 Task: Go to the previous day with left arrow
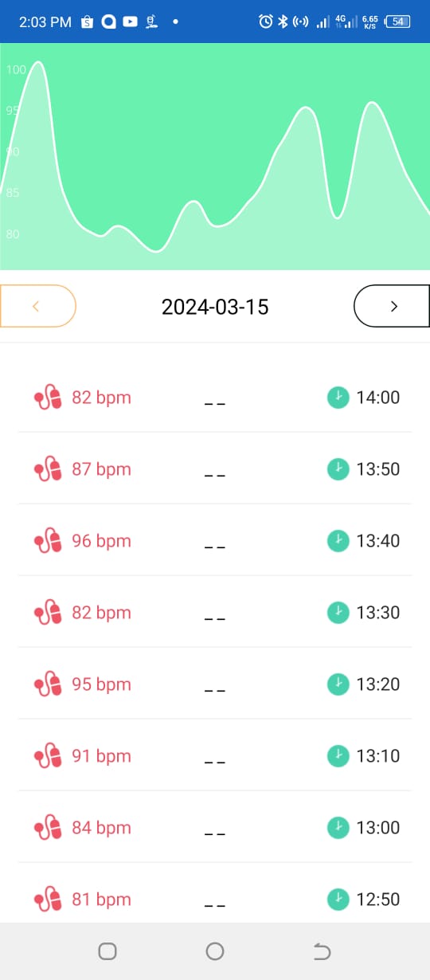(37, 306)
